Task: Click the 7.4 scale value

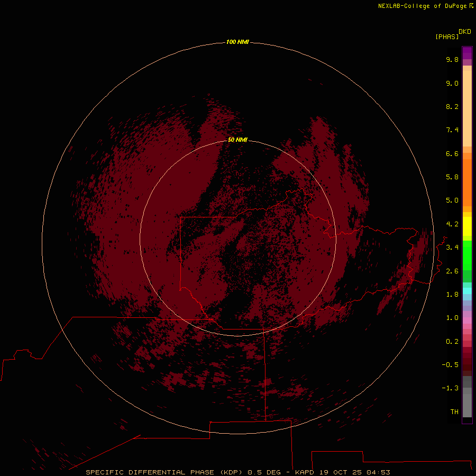Action: pos(452,130)
